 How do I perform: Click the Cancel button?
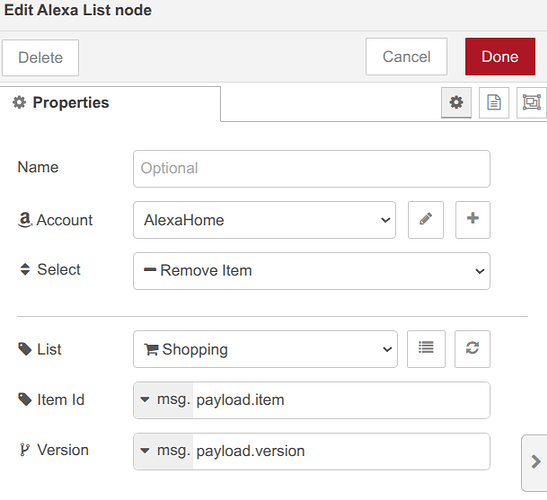[406, 57]
